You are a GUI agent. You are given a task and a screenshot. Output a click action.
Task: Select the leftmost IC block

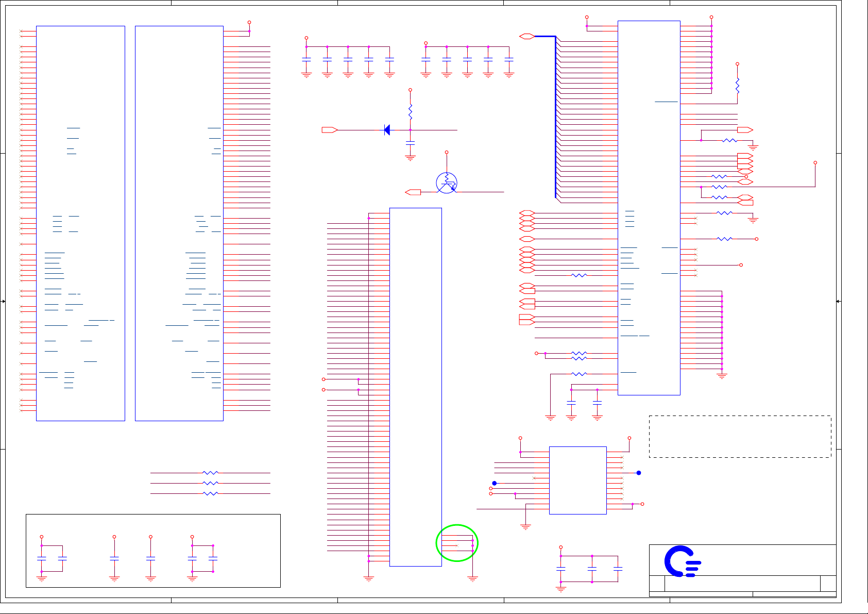80,223
